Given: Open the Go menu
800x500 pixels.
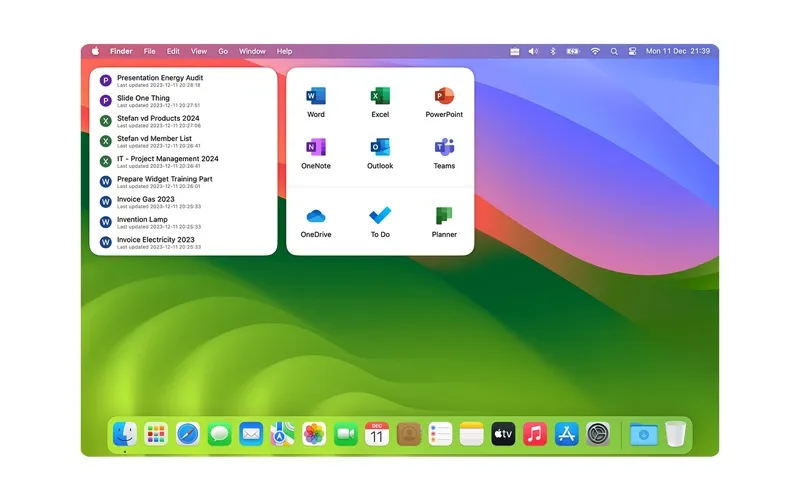Looking at the screenshot, I should 223,51.
